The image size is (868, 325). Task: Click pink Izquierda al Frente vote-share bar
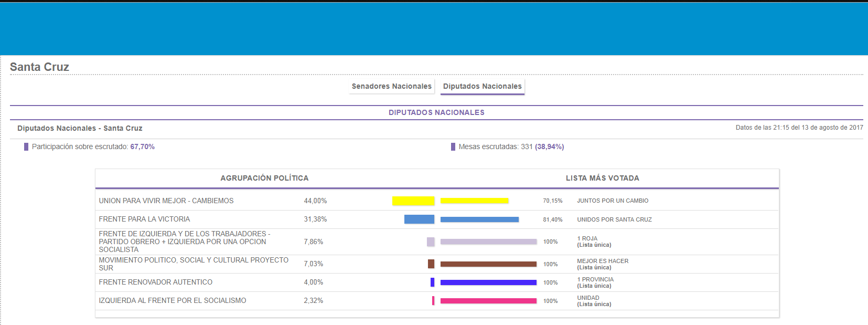tap(433, 300)
